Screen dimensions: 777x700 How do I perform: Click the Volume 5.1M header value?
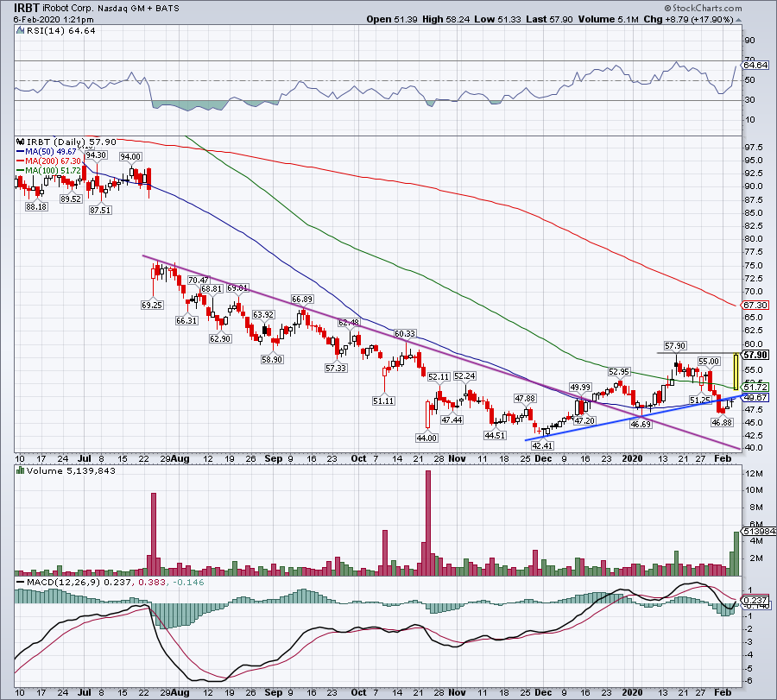[608, 19]
